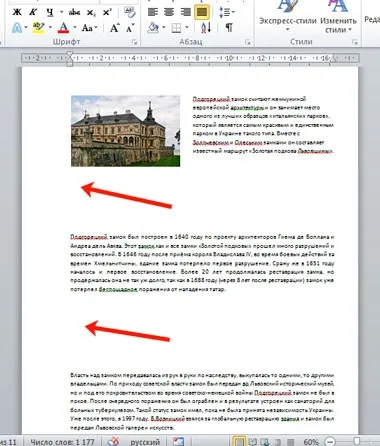Open text effects dropdown arrow

coord(26,28)
